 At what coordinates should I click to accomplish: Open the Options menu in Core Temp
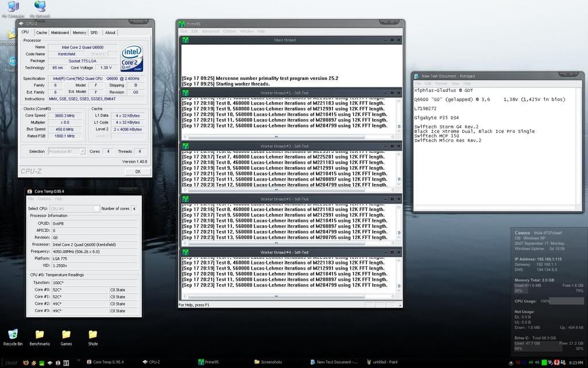coord(44,198)
